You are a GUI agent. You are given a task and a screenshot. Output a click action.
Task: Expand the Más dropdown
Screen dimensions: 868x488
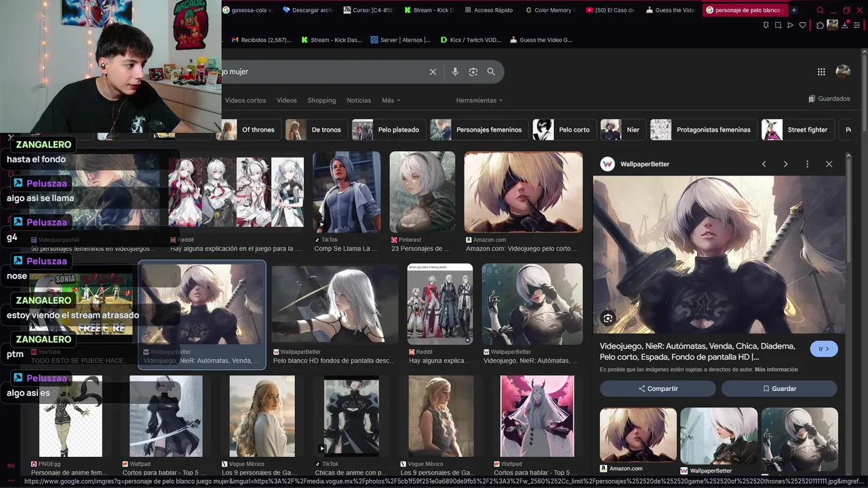pos(391,100)
